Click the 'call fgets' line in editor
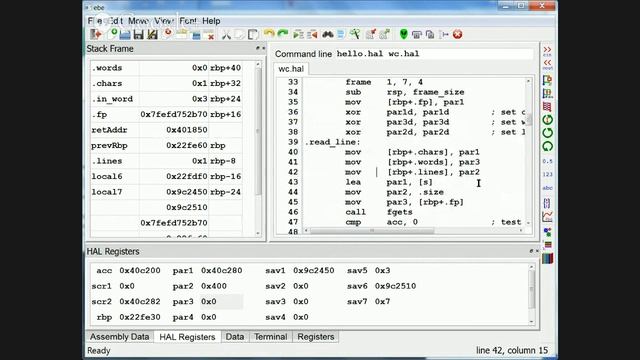Viewport: 640px width, 360px height. pos(379,212)
